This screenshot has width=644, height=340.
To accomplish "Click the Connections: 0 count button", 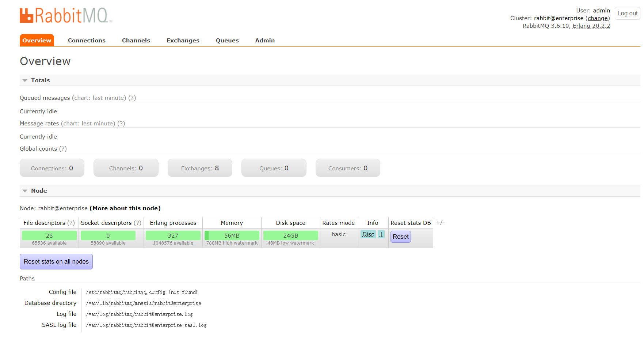I will tap(52, 168).
